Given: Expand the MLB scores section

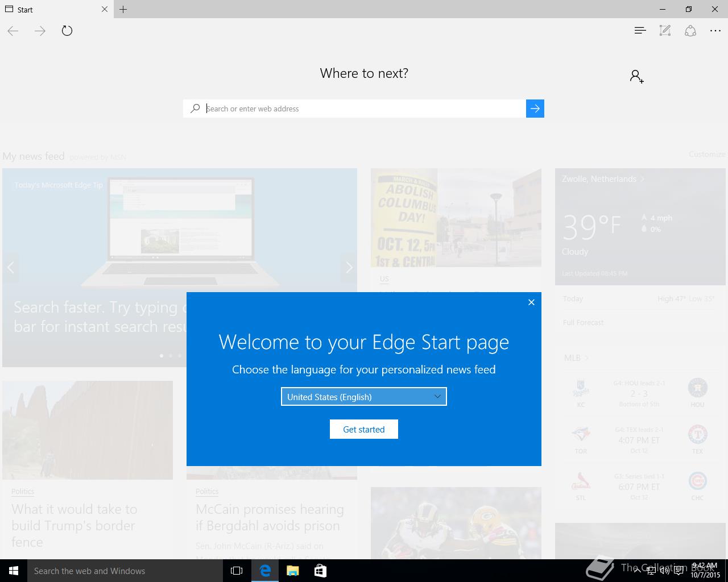Looking at the screenshot, I should click(576, 357).
